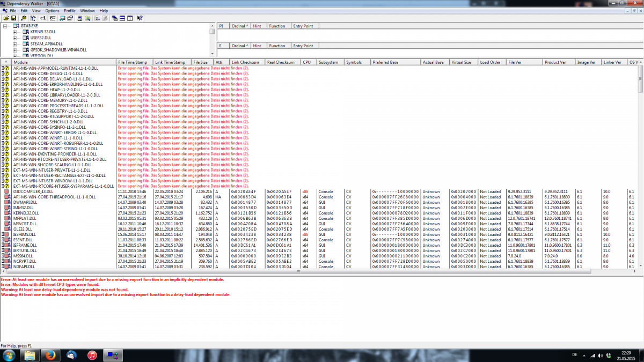Open the View menu
644x362 pixels.
coord(36,11)
